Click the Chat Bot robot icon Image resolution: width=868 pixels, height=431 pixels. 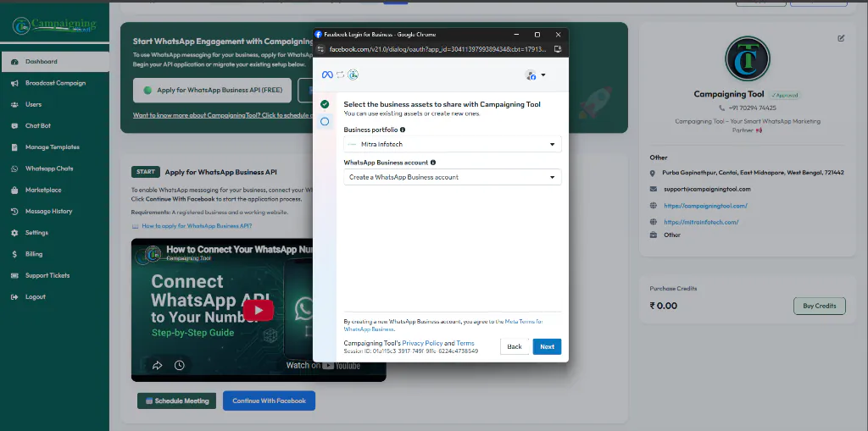(x=14, y=125)
